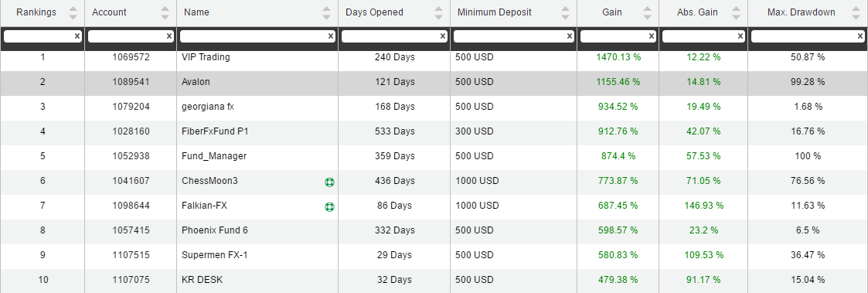Clear the Name filter using the X
The height and width of the screenshot is (293, 868).
[x=331, y=36]
